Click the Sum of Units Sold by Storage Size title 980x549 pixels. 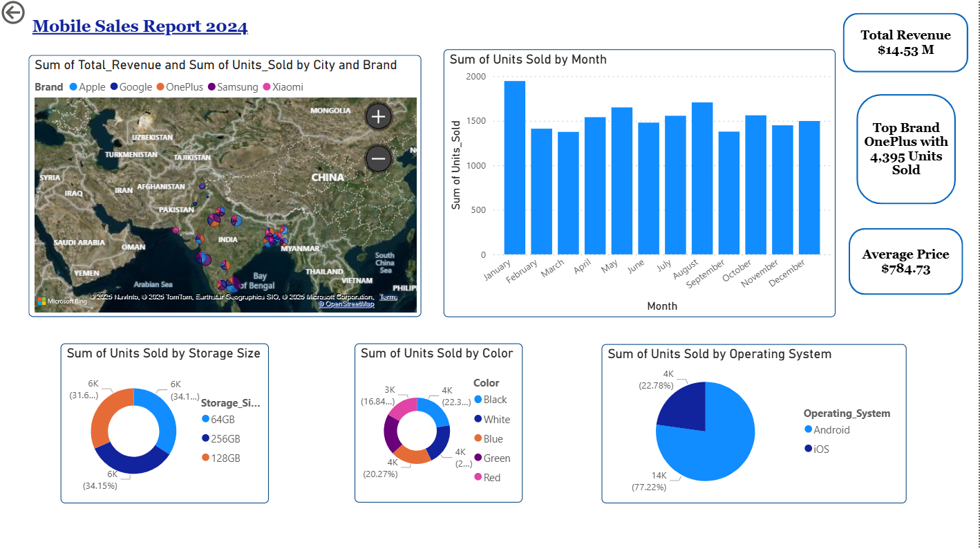coord(164,353)
